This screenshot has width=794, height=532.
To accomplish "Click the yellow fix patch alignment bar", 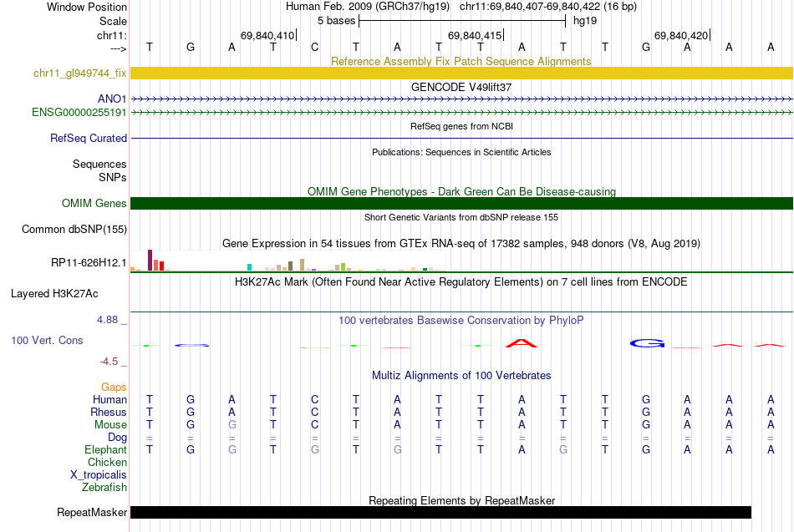I will (x=461, y=73).
